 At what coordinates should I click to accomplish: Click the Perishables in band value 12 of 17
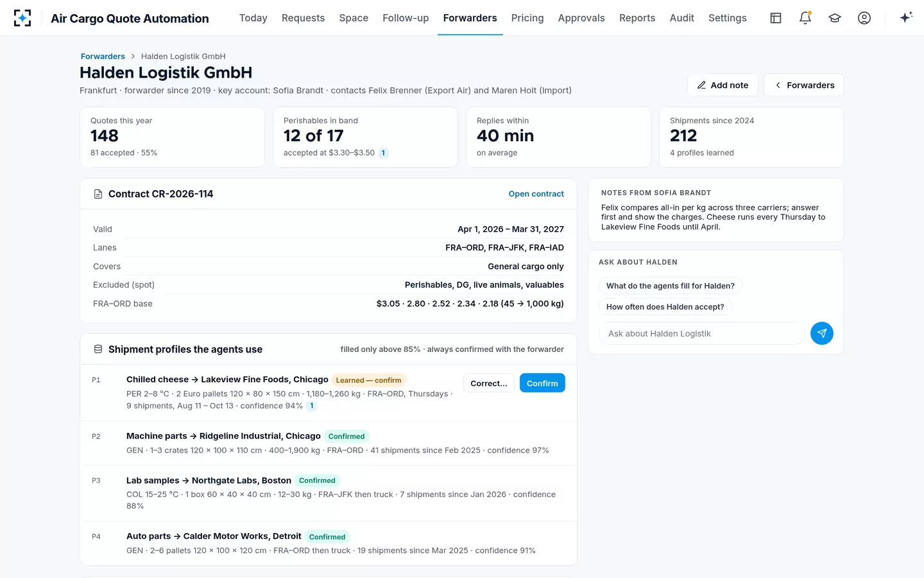[314, 136]
